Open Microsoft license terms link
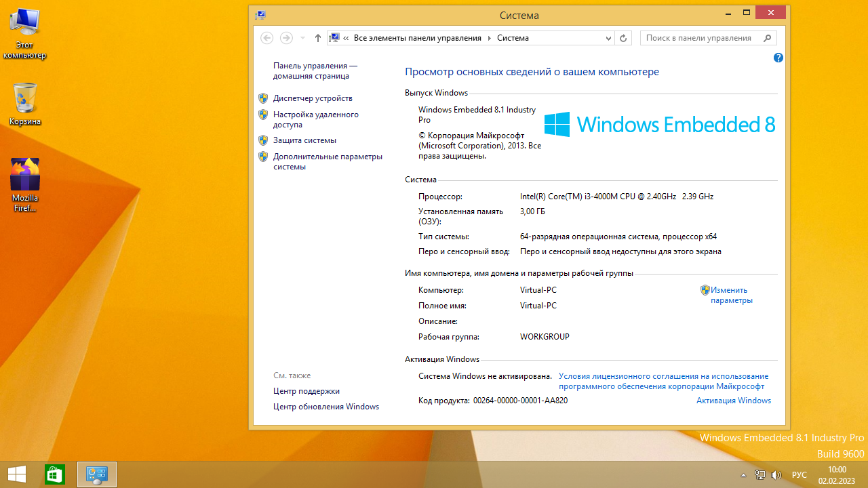This screenshot has width=868, height=488. [663, 381]
